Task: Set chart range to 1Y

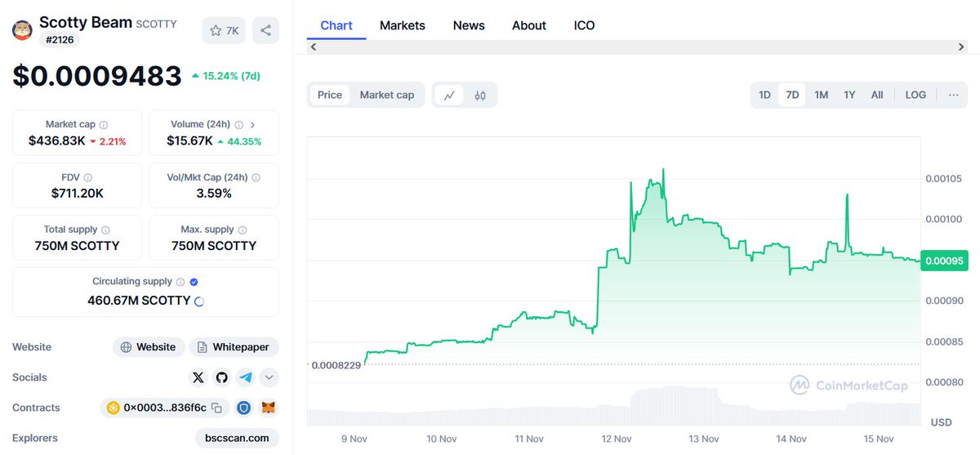Action: point(849,95)
